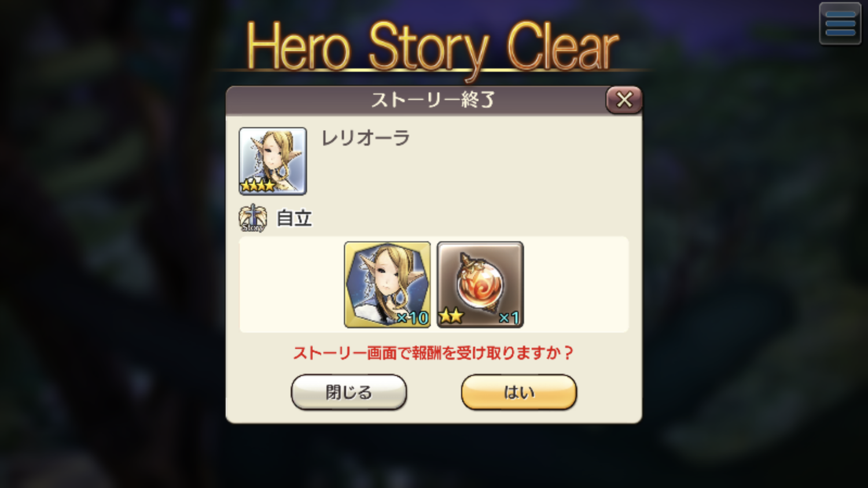
Task: Tap the two gold stars on the orb
Action: 451,316
